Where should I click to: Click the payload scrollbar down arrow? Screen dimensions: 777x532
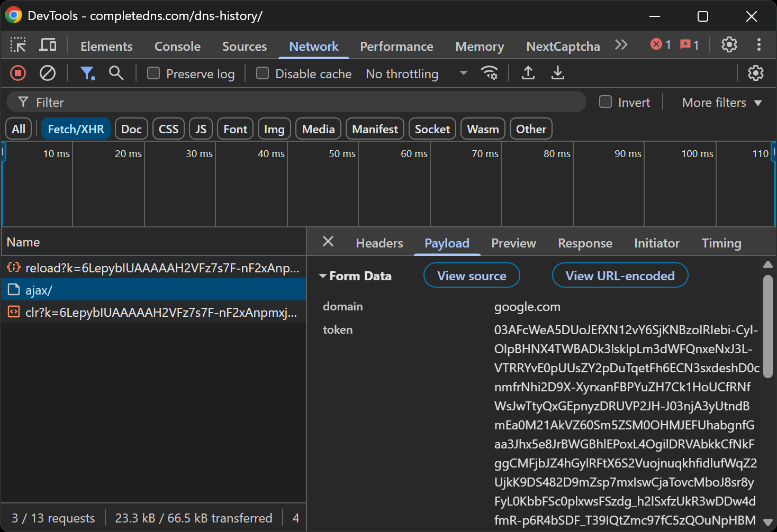pos(768,522)
